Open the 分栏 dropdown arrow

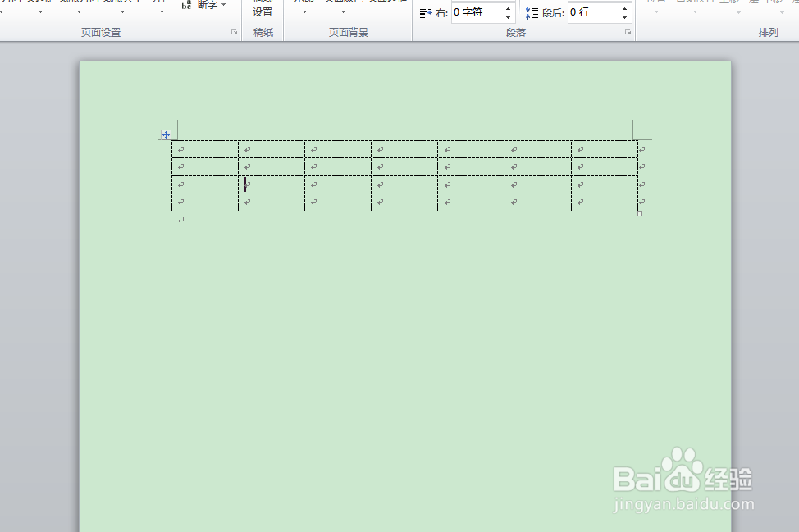[160, 12]
